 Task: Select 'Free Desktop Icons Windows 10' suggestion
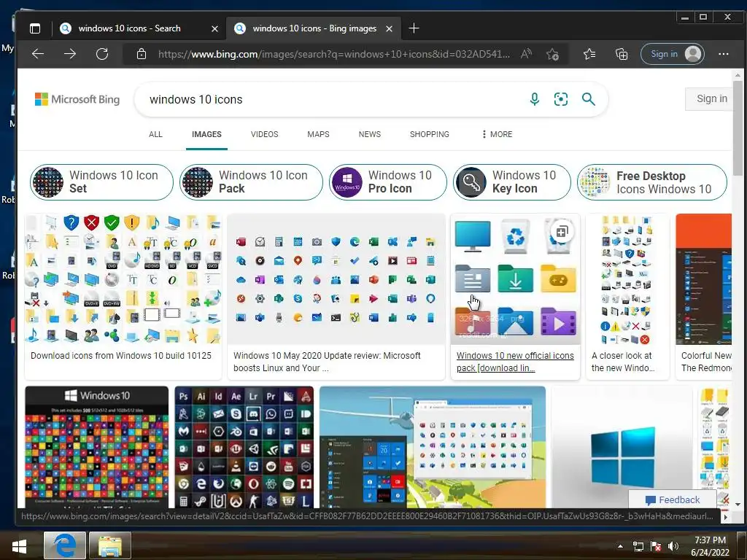pyautogui.click(x=652, y=182)
